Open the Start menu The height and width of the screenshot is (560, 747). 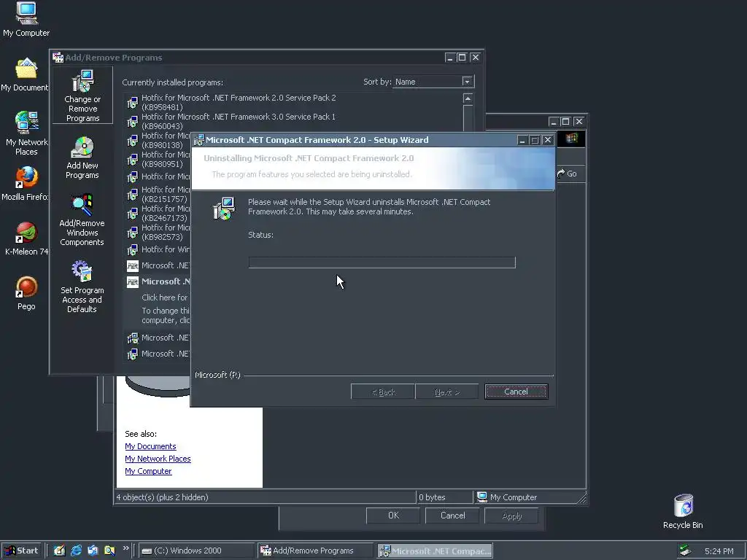(x=22, y=551)
